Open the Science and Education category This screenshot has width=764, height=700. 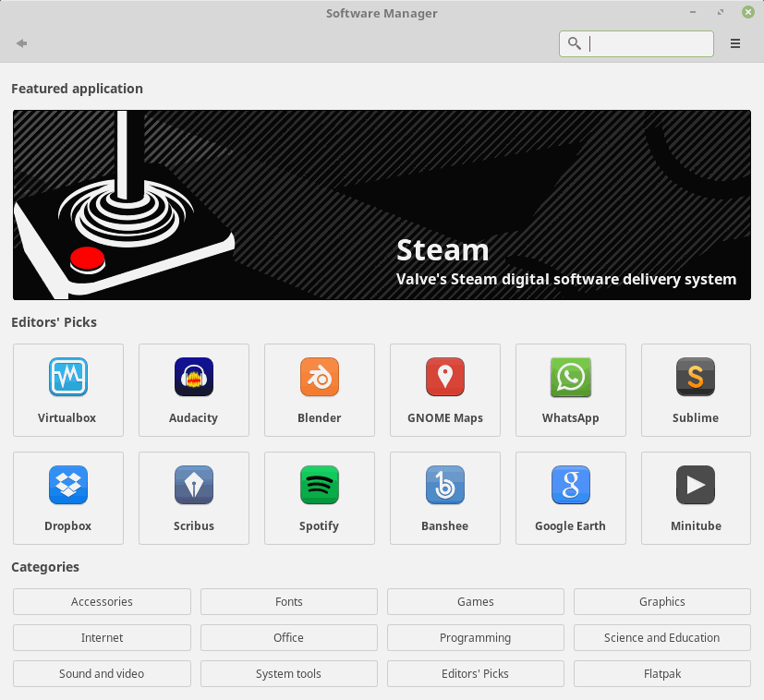click(x=661, y=637)
